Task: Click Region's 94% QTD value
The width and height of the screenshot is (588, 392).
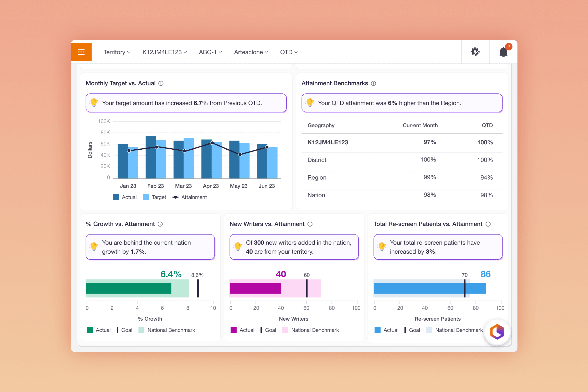Action: [x=486, y=177]
